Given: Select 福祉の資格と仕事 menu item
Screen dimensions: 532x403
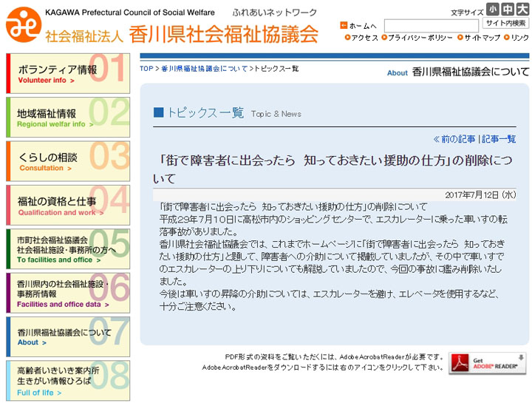Looking at the screenshot, I should tap(67, 206).
